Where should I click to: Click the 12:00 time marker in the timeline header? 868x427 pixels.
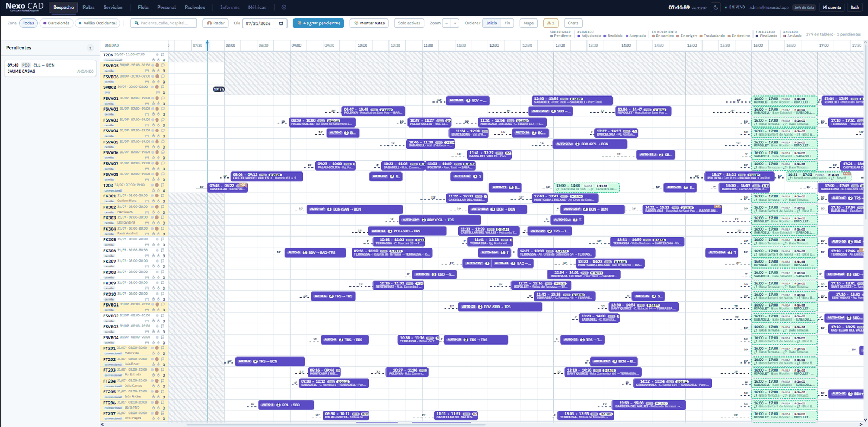pyautogui.click(x=494, y=46)
